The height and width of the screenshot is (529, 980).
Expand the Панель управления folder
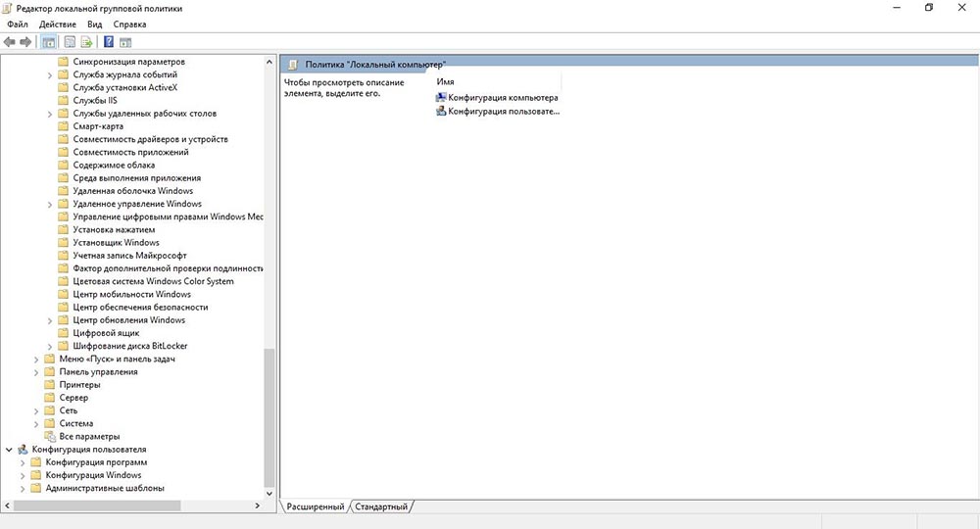tap(36, 372)
